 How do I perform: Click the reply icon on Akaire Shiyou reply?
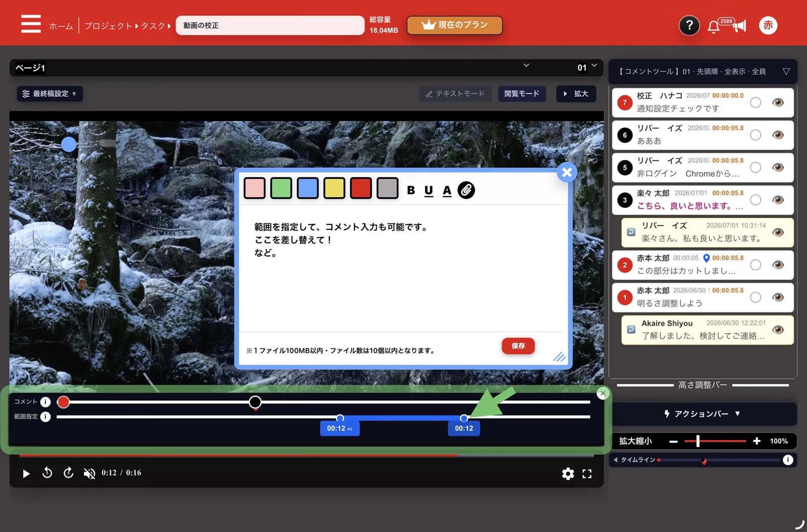(x=631, y=329)
